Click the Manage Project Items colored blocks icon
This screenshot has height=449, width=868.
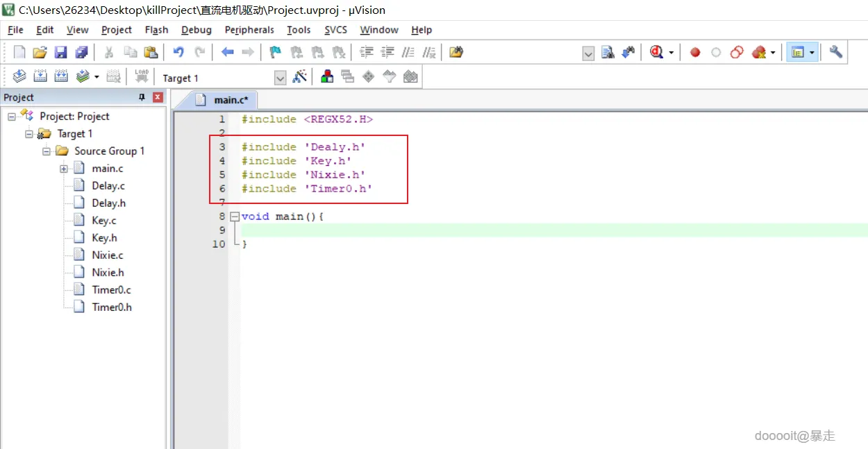(327, 77)
